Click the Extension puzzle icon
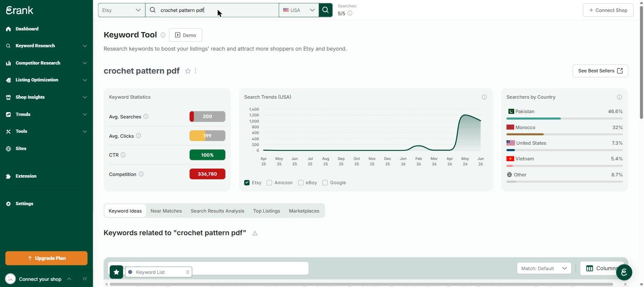The height and width of the screenshot is (287, 644). point(9,176)
